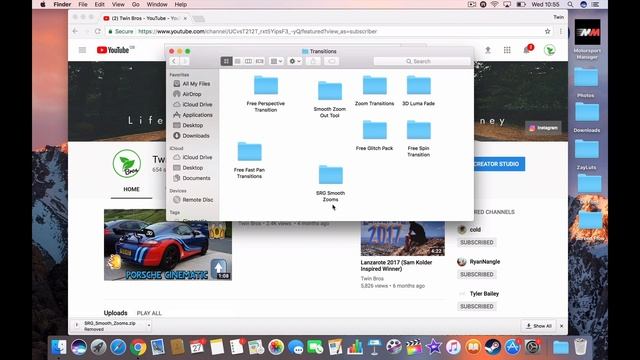Open Desktop under Favorites
Viewport: 640px width, 360px height.
pos(192,125)
